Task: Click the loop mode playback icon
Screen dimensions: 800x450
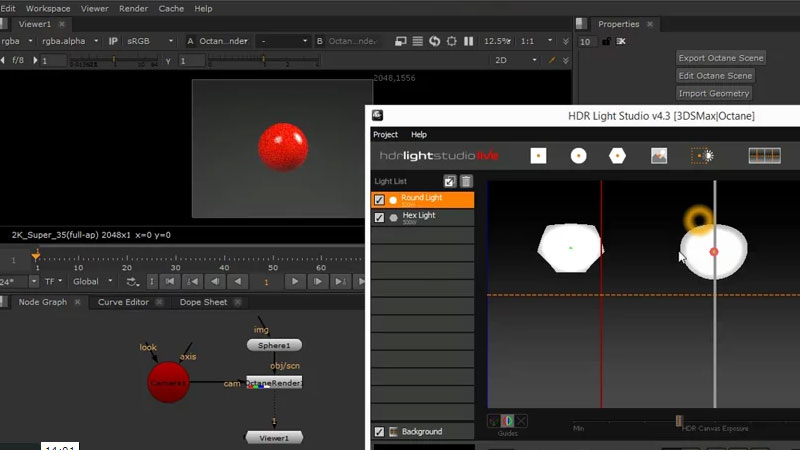Action: click(x=132, y=282)
